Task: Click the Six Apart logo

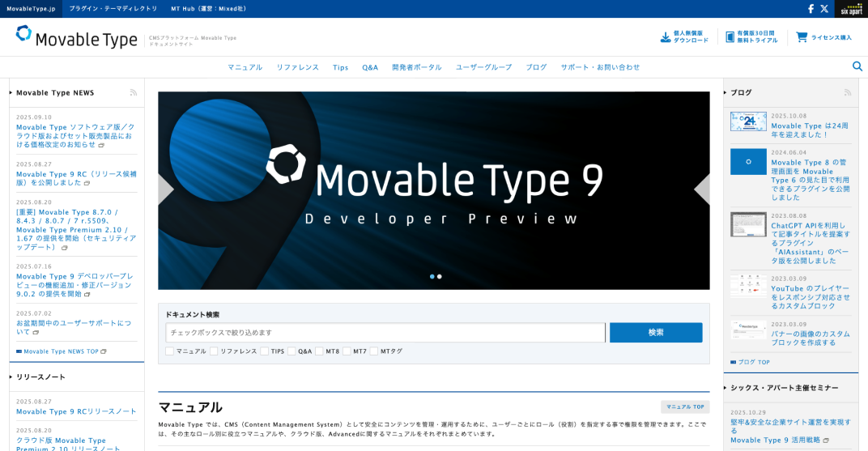Action: click(x=851, y=9)
